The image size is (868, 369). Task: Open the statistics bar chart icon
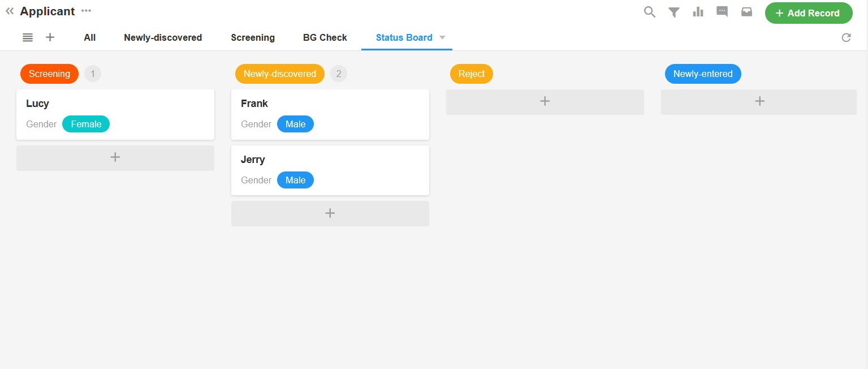(x=698, y=12)
